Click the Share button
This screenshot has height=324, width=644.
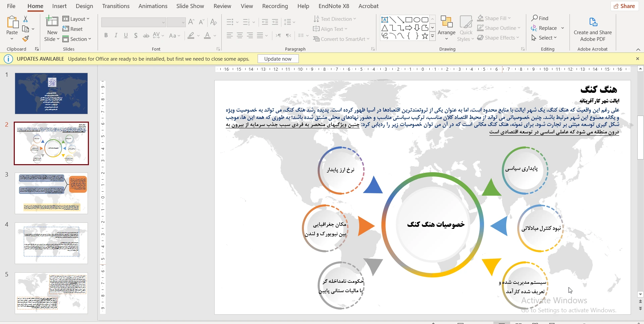point(624,6)
